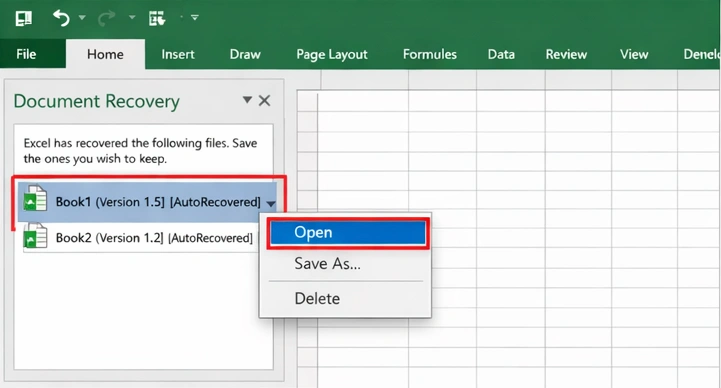This screenshot has height=388, width=721.
Task: Choose Open in the context menu
Action: coord(348,233)
